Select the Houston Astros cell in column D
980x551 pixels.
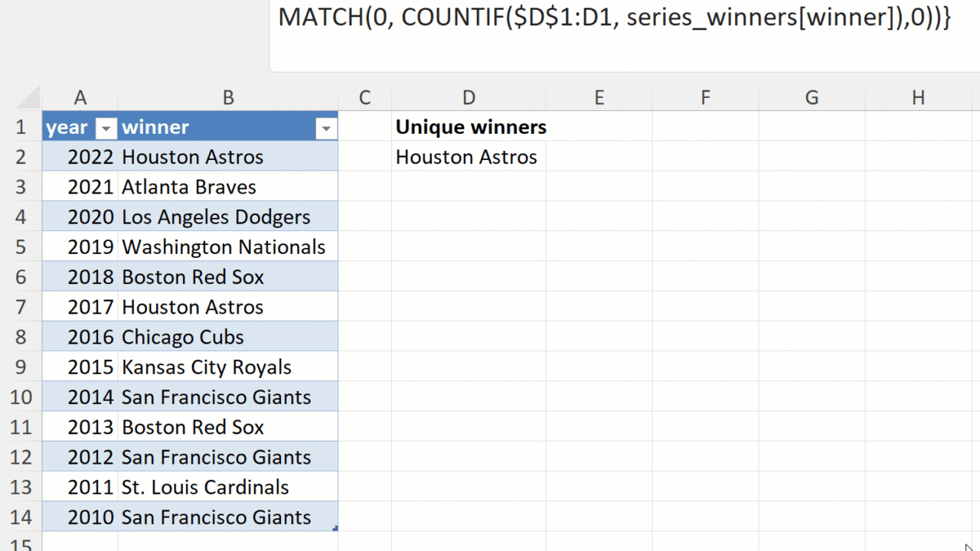466,157
